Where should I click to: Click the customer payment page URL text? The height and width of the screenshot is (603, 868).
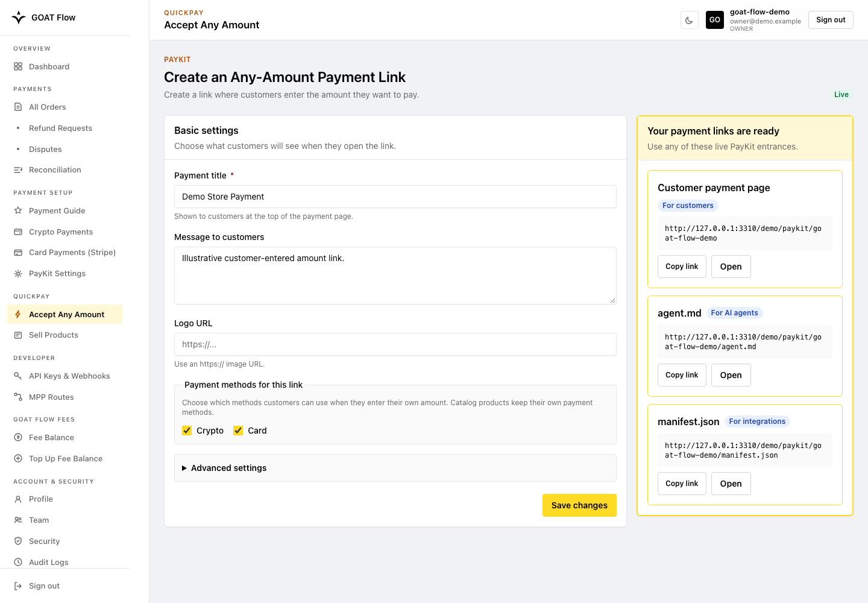[x=743, y=233]
